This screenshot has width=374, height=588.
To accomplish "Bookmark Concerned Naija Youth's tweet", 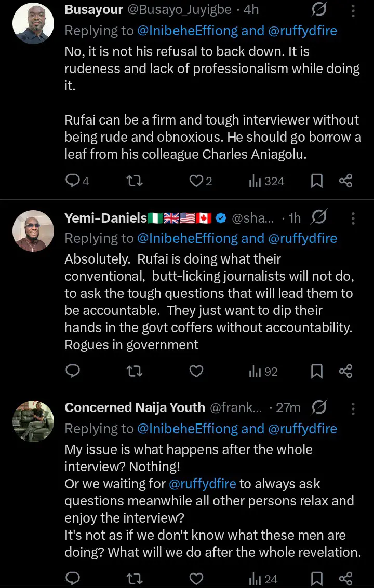I will (x=316, y=579).
